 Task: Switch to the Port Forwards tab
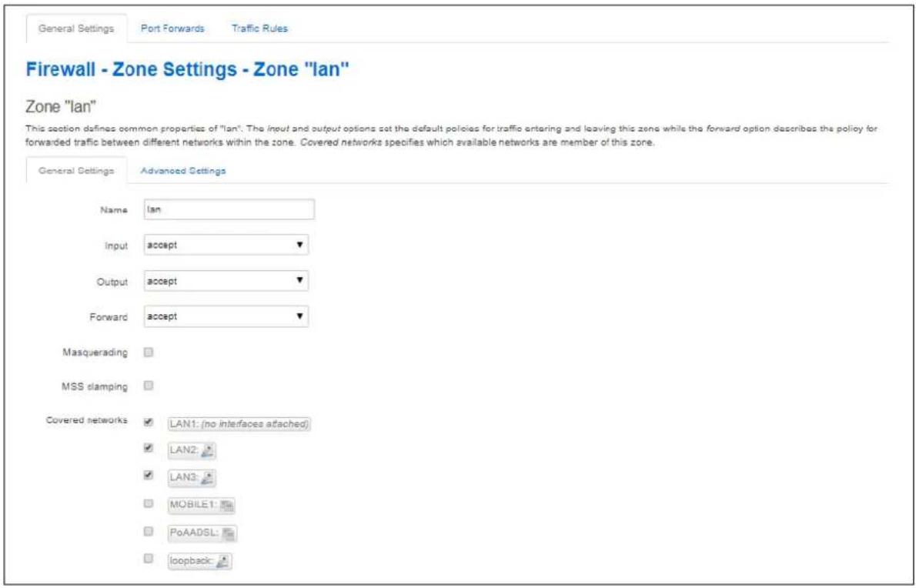pos(172,28)
